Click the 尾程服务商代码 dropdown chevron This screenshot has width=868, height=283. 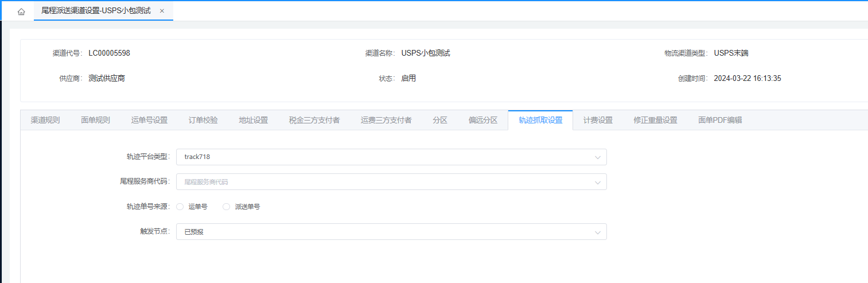click(x=597, y=183)
